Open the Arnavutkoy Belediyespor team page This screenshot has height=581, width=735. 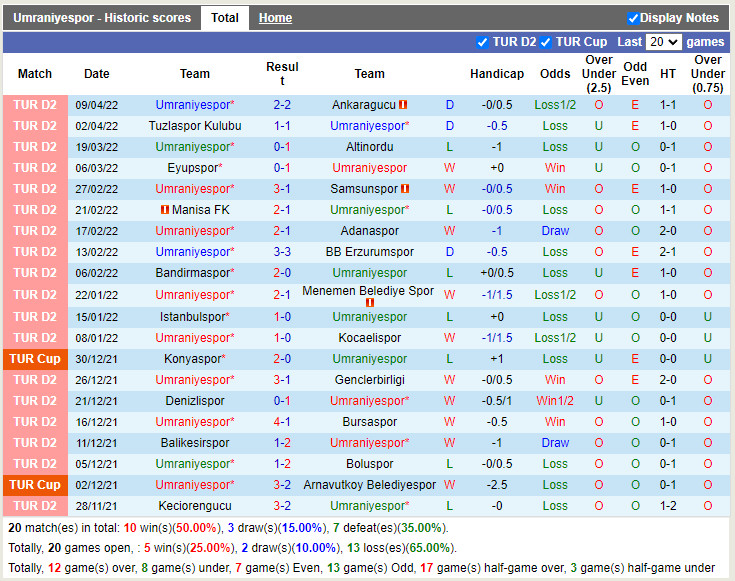tap(369, 485)
